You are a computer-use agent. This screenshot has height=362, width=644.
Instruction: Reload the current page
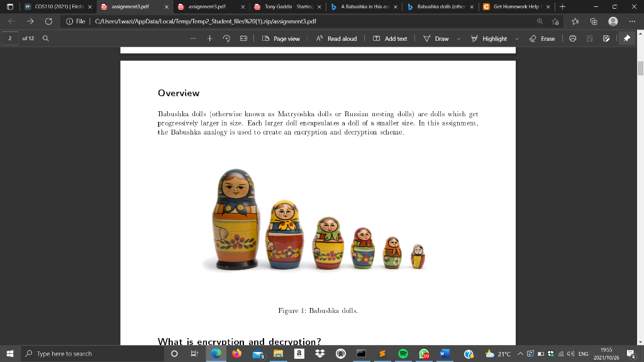tap(48, 21)
